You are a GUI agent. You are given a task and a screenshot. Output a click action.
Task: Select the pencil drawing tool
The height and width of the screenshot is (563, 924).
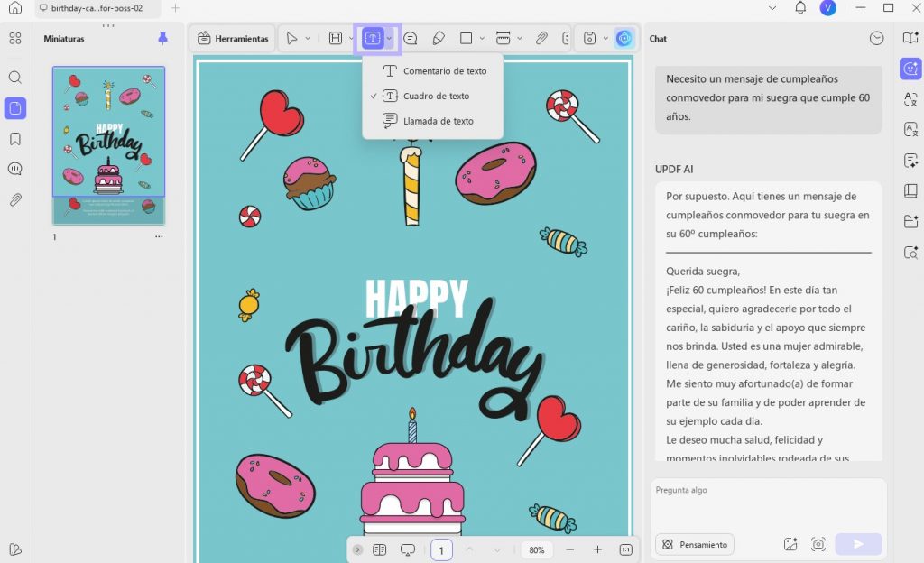pos(439,38)
